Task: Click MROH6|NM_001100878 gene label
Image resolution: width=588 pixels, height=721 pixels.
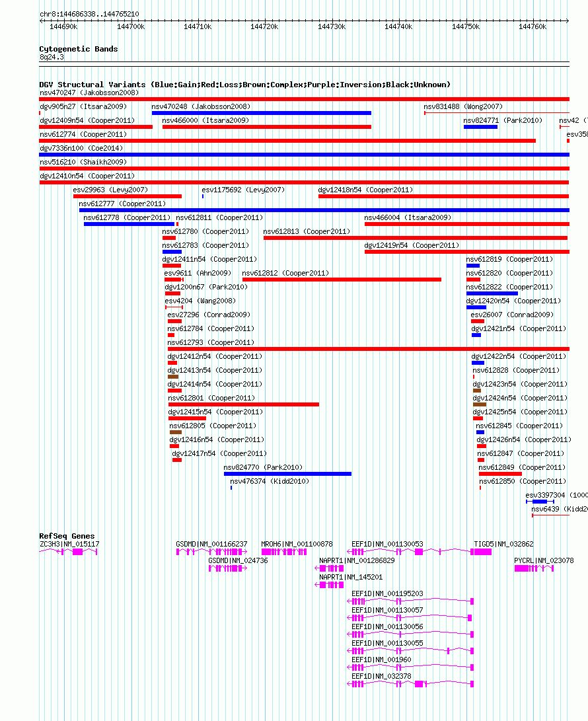Action: 297,543
